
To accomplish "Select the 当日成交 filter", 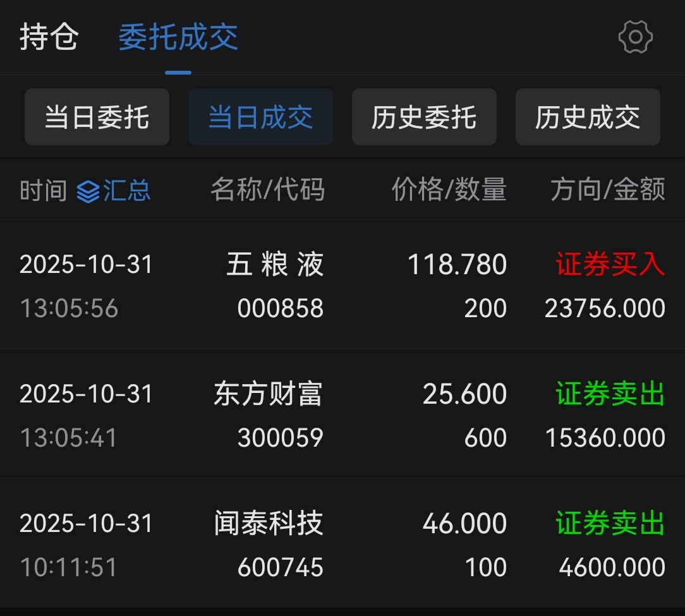I will pos(260,117).
